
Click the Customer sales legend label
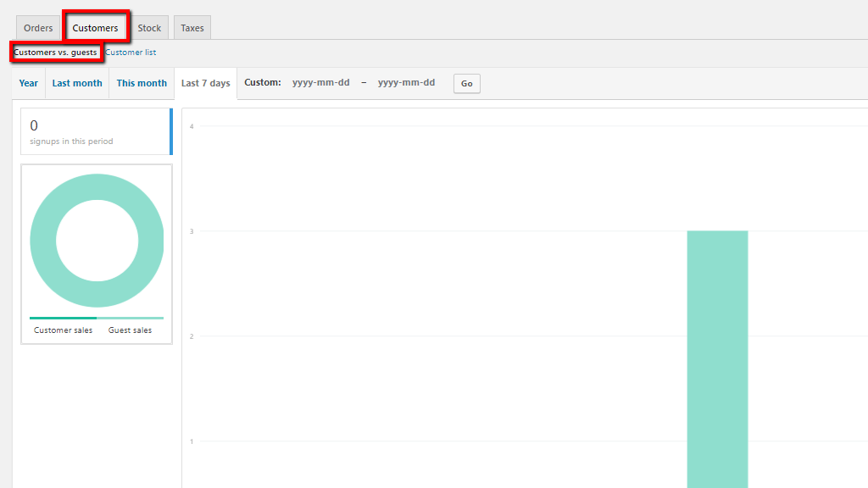click(x=63, y=330)
